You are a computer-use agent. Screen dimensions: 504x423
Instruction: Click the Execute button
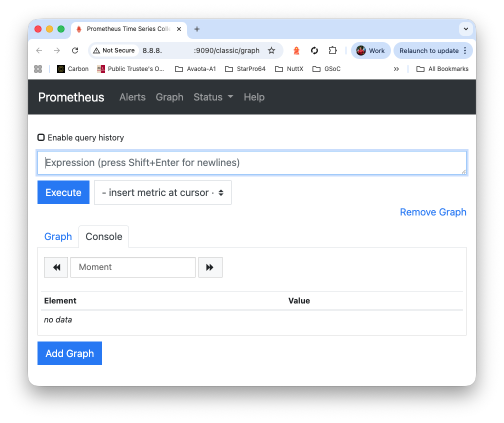click(63, 192)
